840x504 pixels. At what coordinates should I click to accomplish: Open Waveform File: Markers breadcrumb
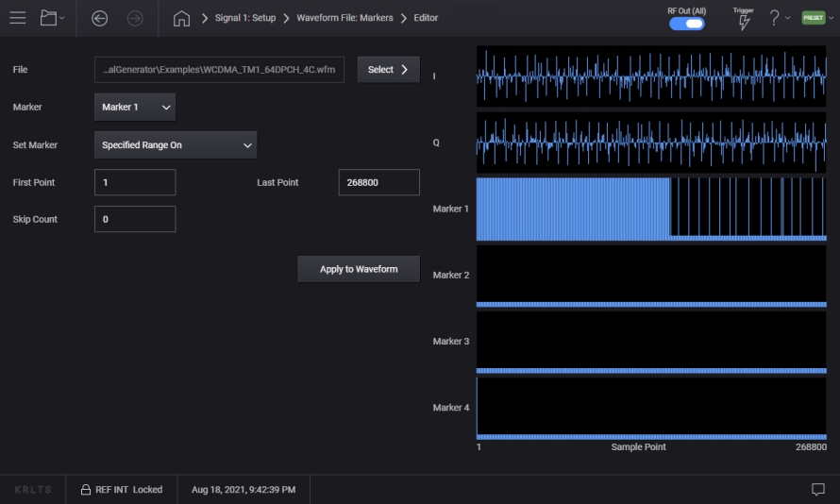(x=344, y=18)
